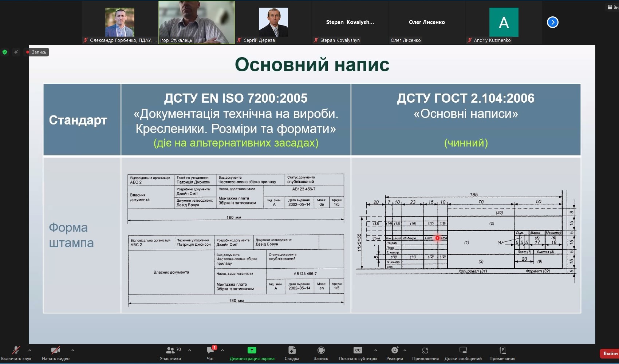
Task: Click the Стандарт table header cell
Action: (82, 120)
